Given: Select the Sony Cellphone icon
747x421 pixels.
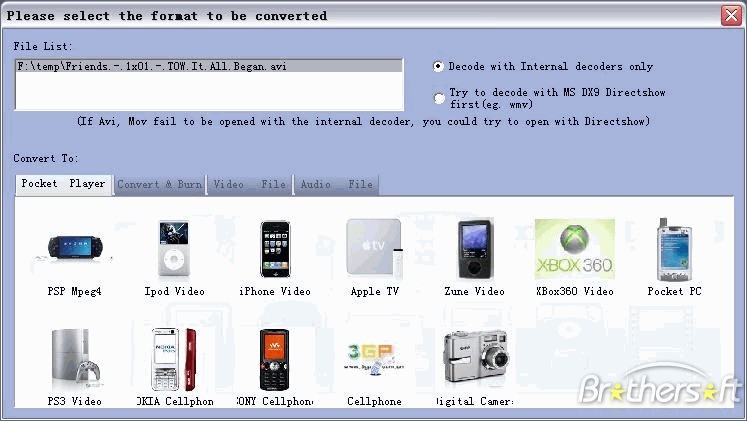Looking at the screenshot, I should click(x=274, y=360).
